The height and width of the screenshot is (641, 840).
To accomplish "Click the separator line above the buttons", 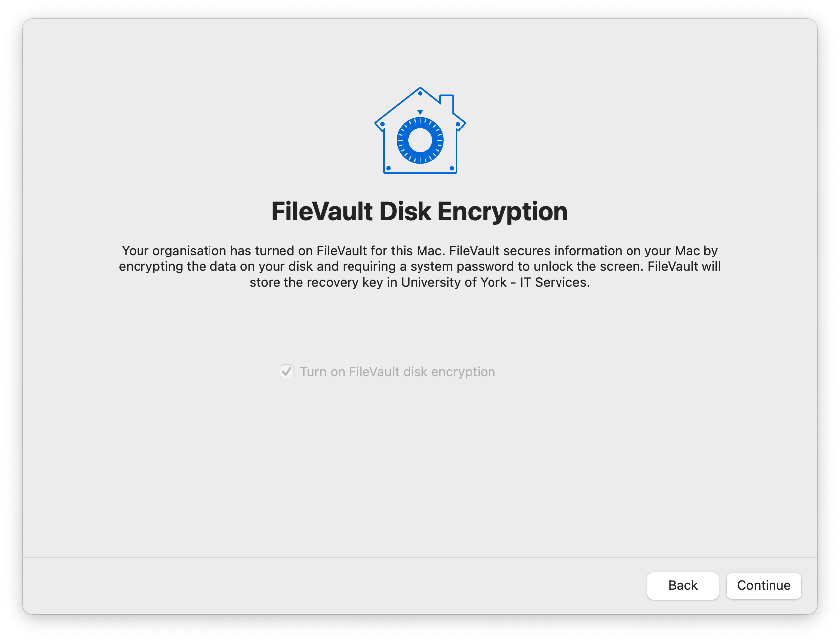I will [x=420, y=557].
